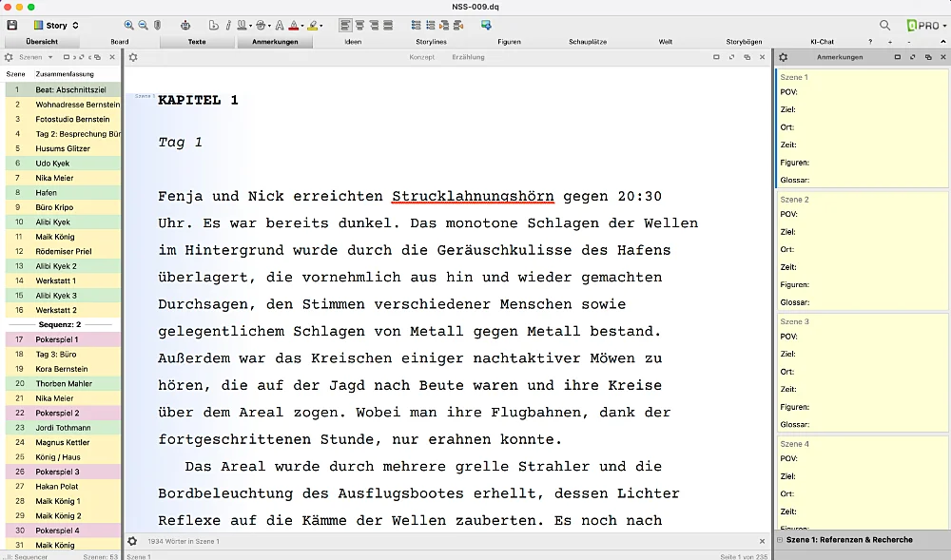Viewport: 951px width, 560px height.
Task: Switch to the Board tab
Action: click(x=120, y=42)
